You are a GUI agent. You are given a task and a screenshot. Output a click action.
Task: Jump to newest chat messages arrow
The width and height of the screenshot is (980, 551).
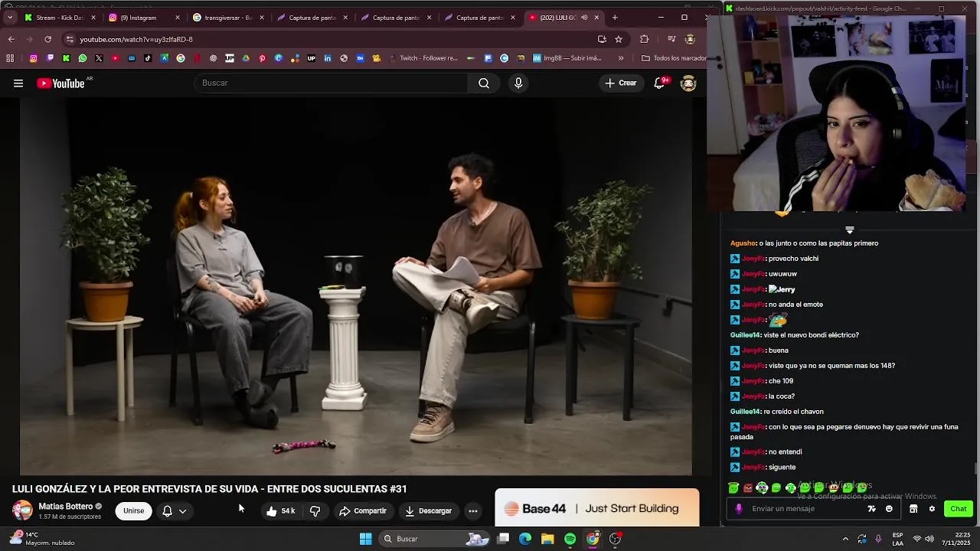coord(849,230)
